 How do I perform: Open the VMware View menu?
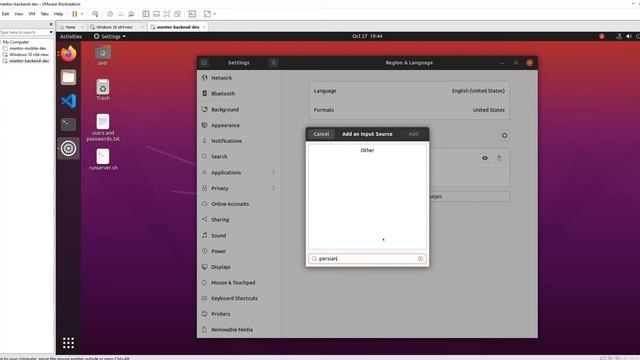coord(19,14)
